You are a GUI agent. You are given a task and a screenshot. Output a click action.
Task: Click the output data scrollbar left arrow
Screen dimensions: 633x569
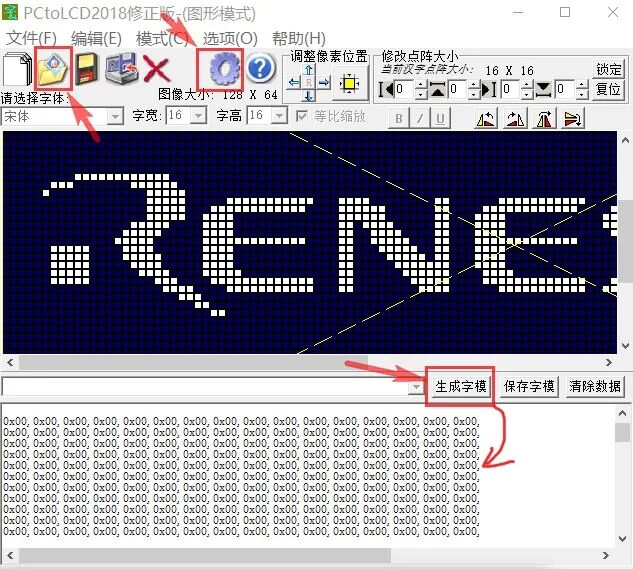tap(10, 556)
